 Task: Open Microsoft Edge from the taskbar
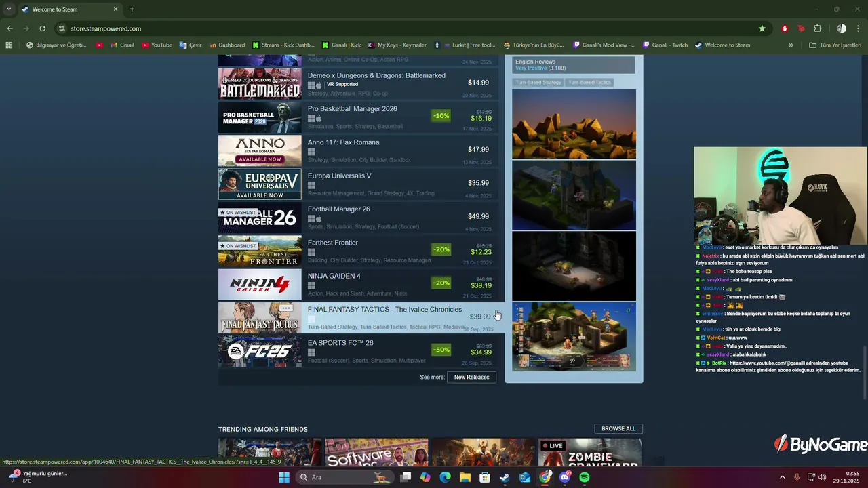tap(445, 477)
